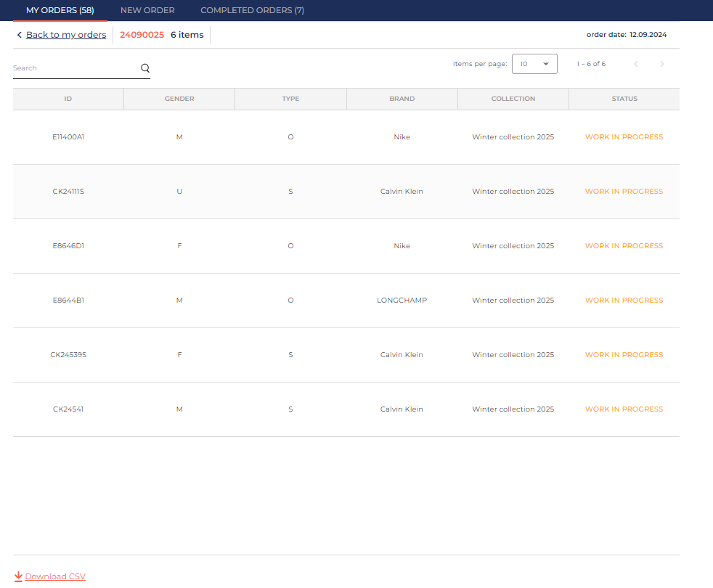Click order number 24090025
The height and width of the screenshot is (588, 713).
coord(142,35)
